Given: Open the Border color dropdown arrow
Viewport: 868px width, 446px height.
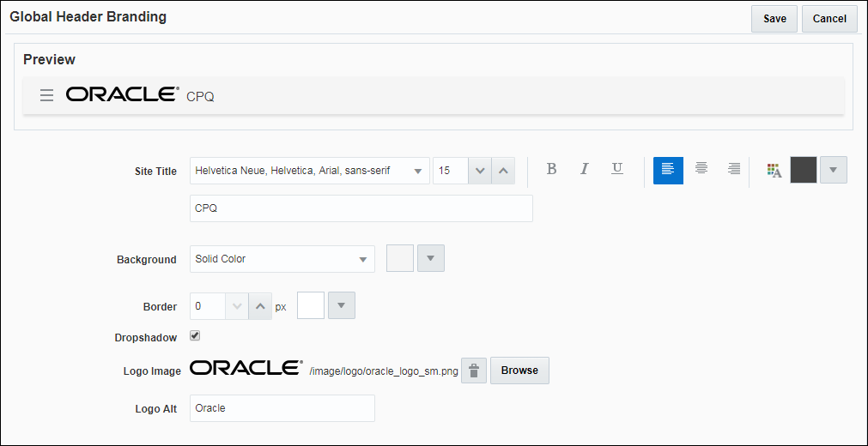Looking at the screenshot, I should pyautogui.click(x=342, y=305).
